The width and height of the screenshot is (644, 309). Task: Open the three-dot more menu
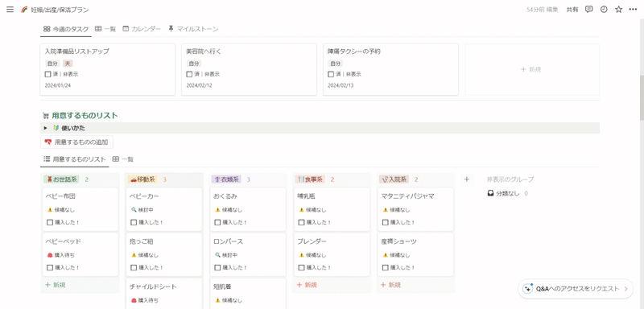pyautogui.click(x=633, y=10)
